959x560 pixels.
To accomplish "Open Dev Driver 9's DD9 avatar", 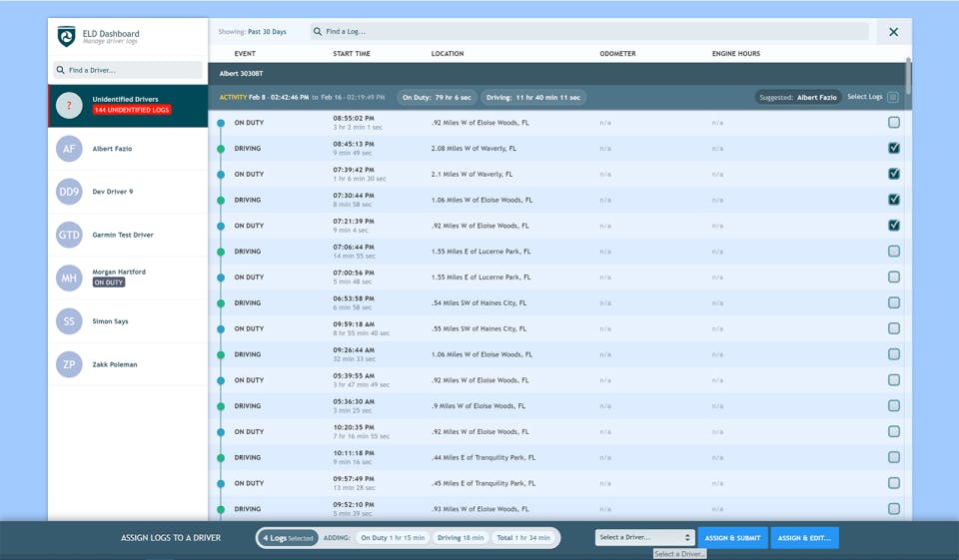I will click(69, 192).
